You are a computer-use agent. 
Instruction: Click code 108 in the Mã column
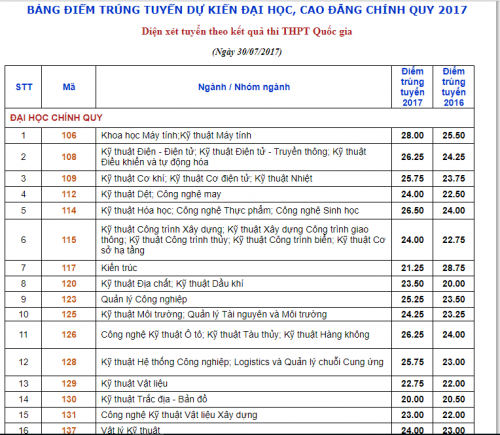point(69,157)
